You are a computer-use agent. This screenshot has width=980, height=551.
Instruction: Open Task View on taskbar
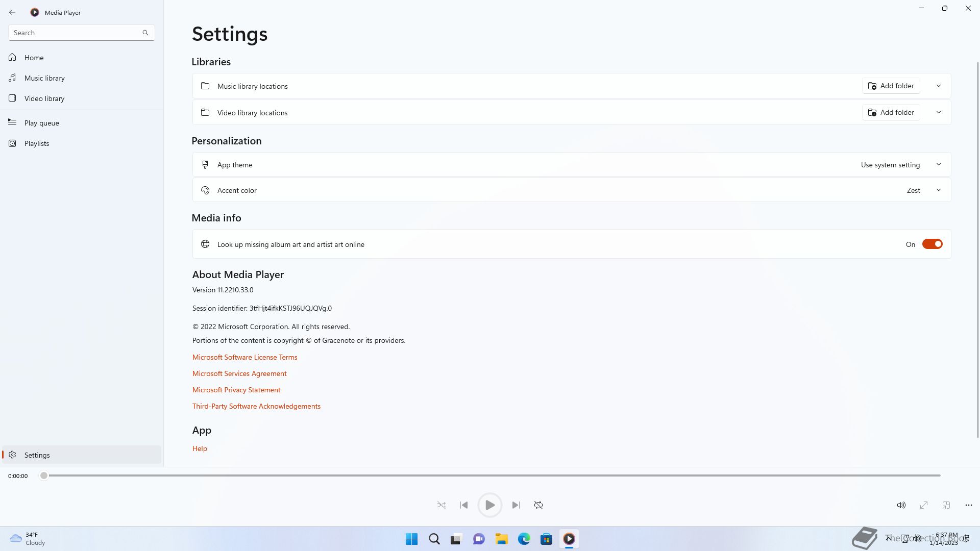456,539
